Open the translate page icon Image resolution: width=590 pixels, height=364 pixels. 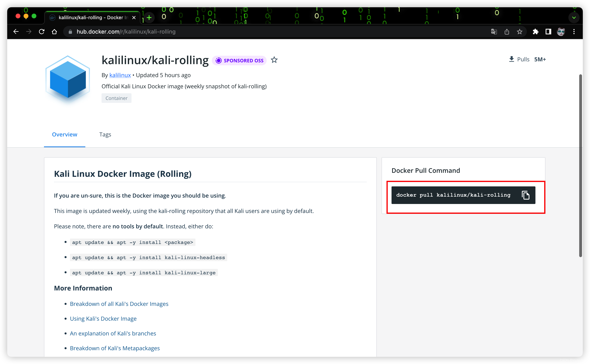point(494,32)
